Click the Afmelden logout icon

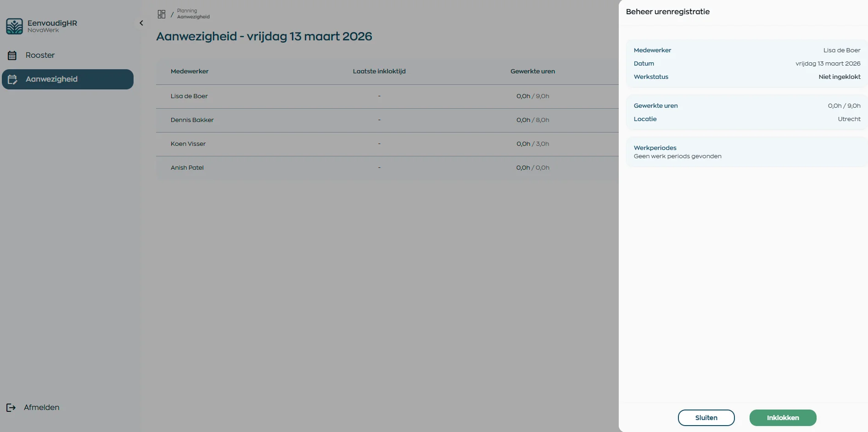[x=11, y=407]
